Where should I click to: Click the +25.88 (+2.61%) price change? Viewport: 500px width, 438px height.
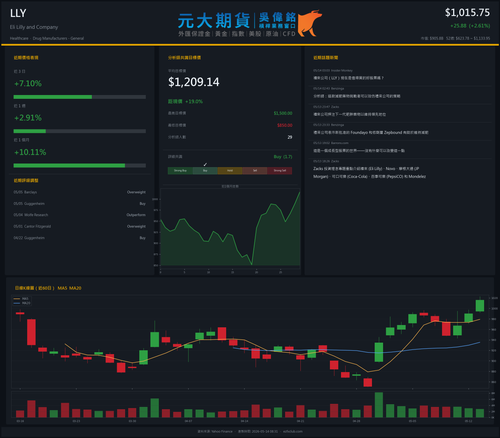(470, 26)
